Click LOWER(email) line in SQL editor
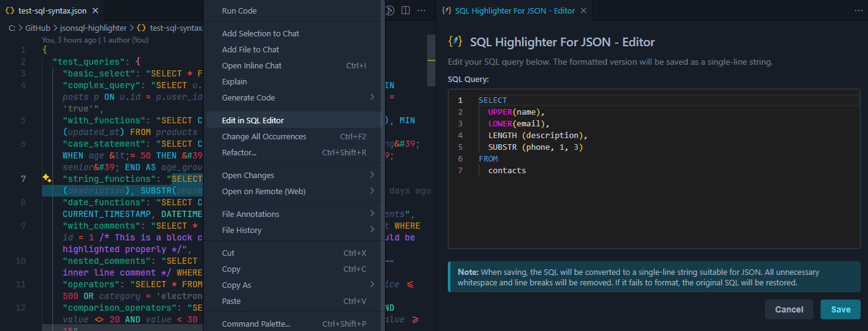This screenshot has width=868, height=331. tap(517, 123)
